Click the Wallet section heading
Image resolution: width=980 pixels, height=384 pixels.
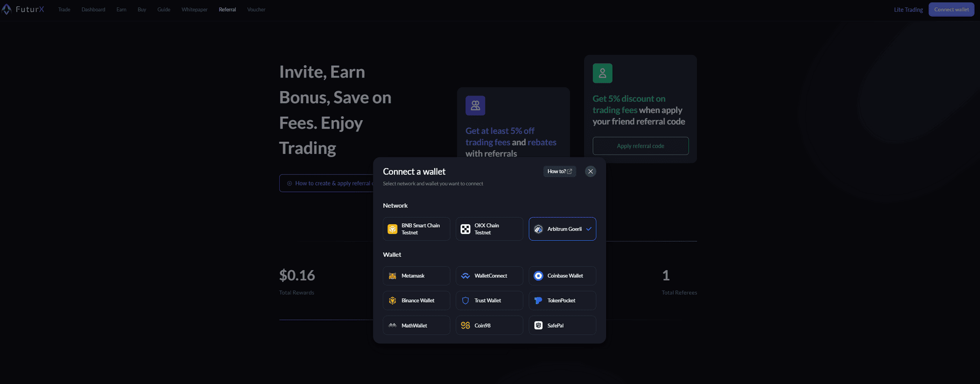click(392, 255)
